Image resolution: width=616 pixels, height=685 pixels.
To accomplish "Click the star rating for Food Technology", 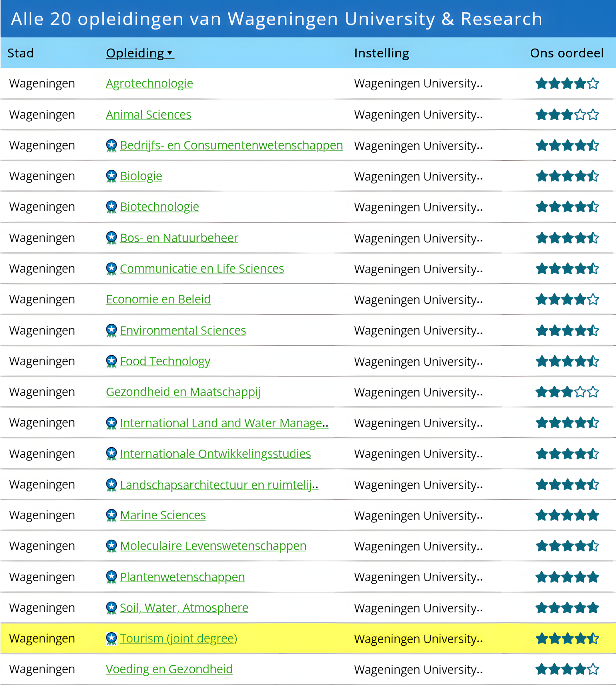I will pos(567,361).
